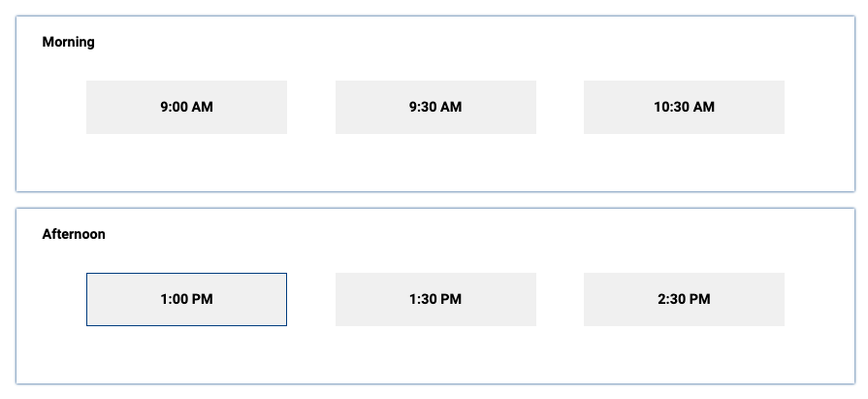Click the blue-outlined focused time button
The image size is (868, 399).
point(186,299)
